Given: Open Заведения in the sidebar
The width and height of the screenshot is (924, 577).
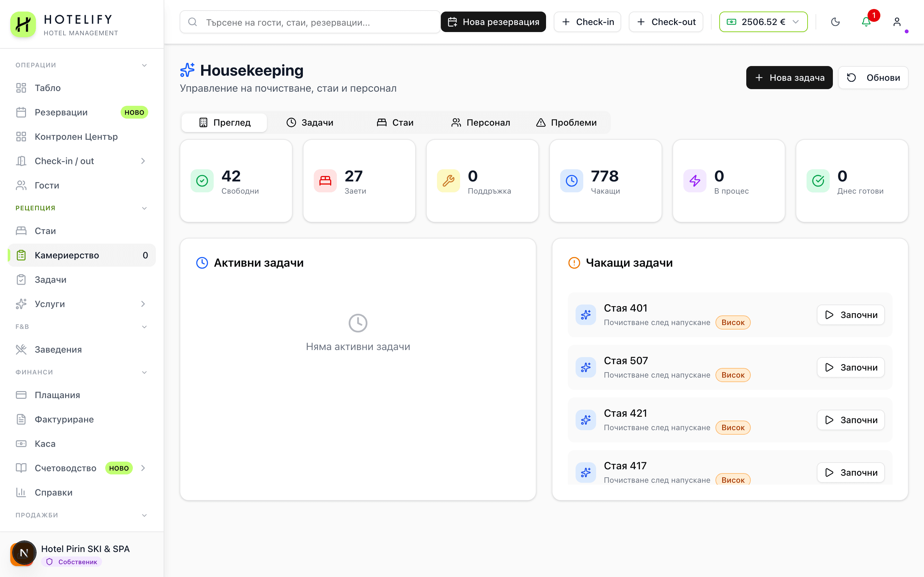Looking at the screenshot, I should [x=58, y=349].
